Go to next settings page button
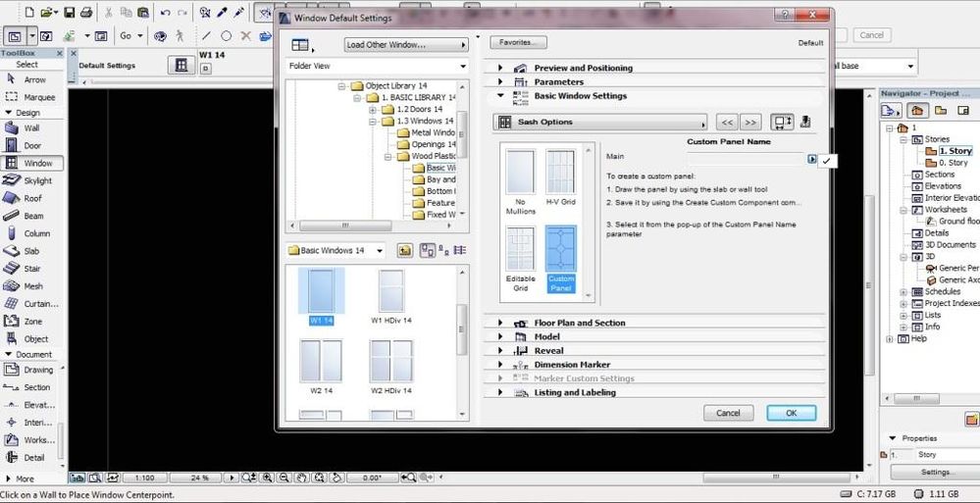Screen dimensions: 980x503 click(750, 122)
